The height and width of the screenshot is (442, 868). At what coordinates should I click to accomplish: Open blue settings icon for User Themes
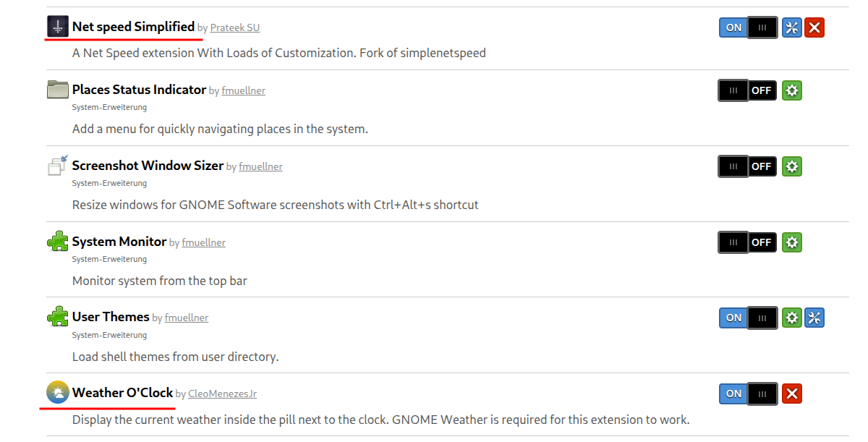[x=814, y=318]
